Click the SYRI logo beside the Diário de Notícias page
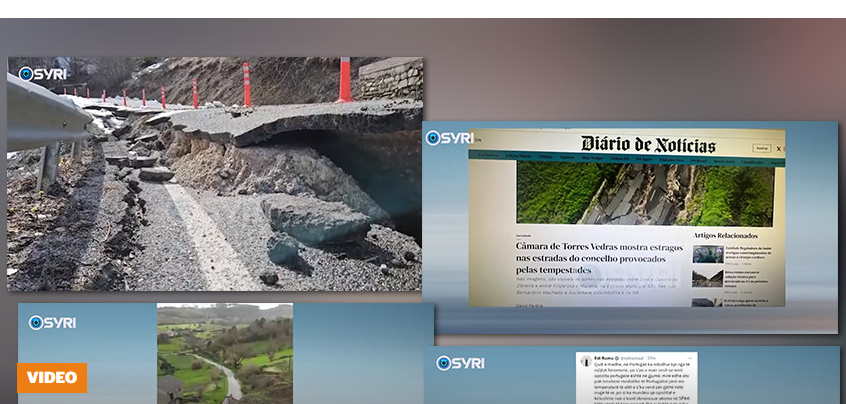The height and width of the screenshot is (404, 846). point(449,138)
